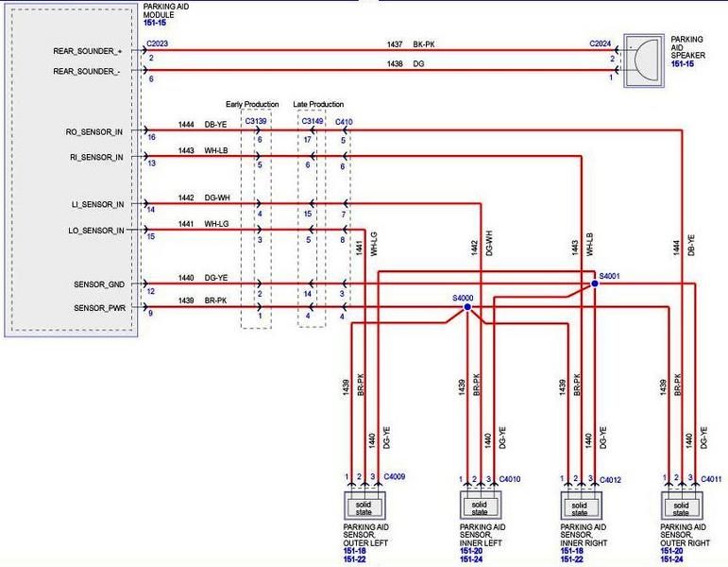Click the C410 connector label
This screenshot has width=728, height=567.
point(344,122)
